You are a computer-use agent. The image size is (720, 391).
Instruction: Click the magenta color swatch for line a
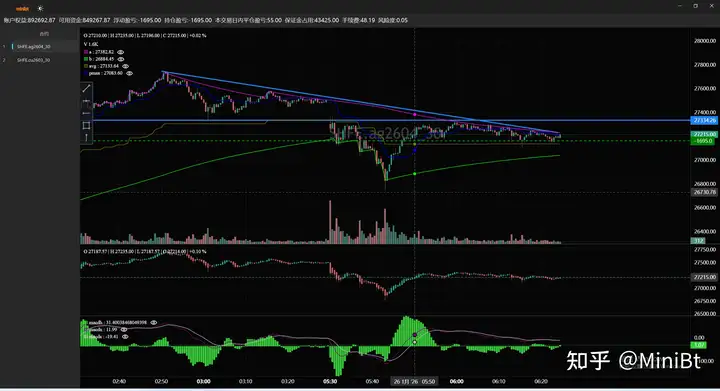pyautogui.click(x=85, y=52)
